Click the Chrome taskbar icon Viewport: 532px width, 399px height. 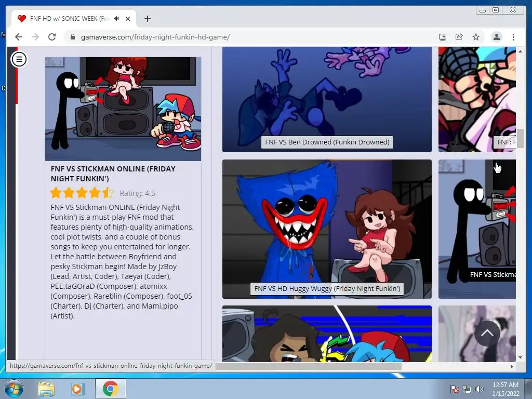tap(110, 389)
